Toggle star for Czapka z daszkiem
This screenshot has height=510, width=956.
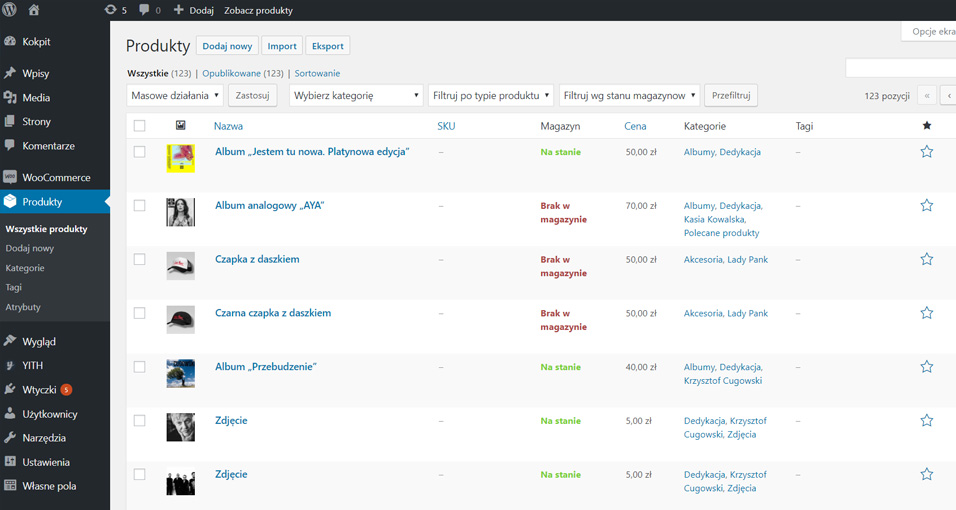click(x=927, y=259)
